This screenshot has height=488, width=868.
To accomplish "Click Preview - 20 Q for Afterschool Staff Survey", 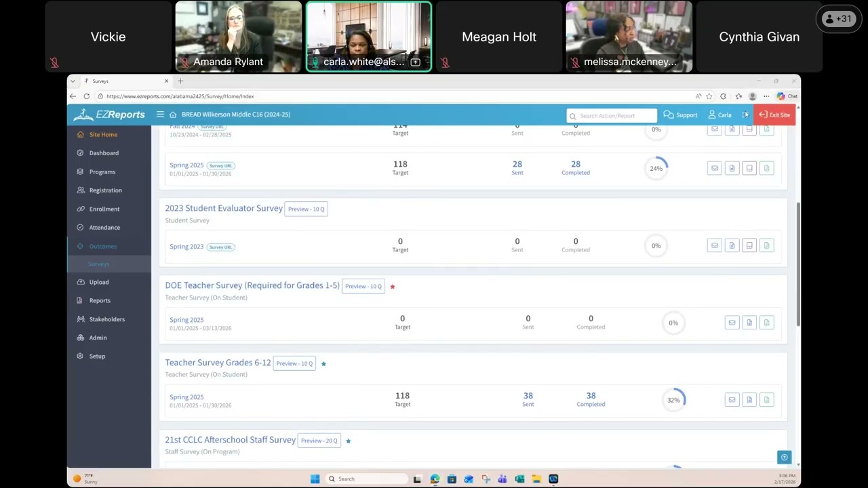I will [x=319, y=441].
